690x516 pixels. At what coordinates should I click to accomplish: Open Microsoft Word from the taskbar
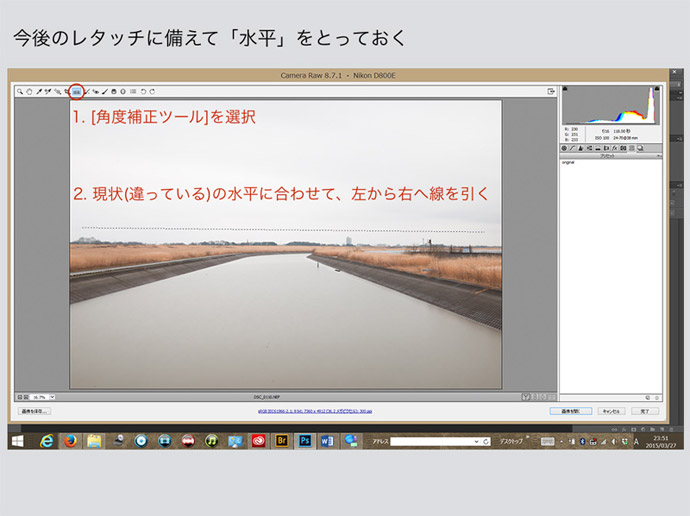click(x=327, y=441)
